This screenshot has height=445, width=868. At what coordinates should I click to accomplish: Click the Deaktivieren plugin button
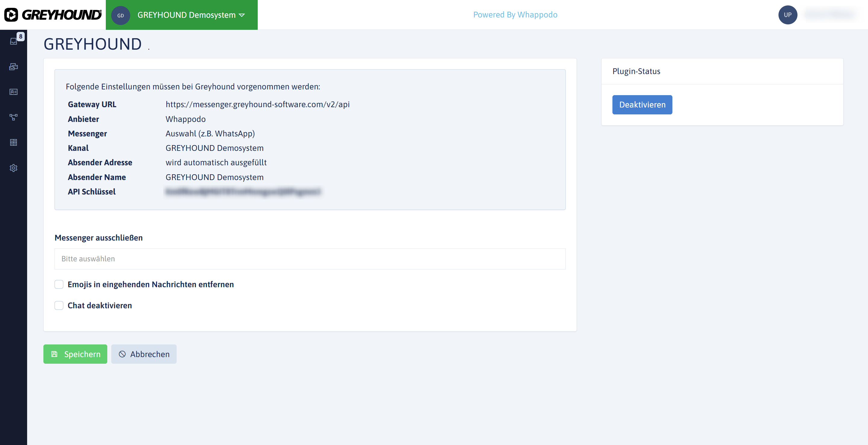[642, 105]
